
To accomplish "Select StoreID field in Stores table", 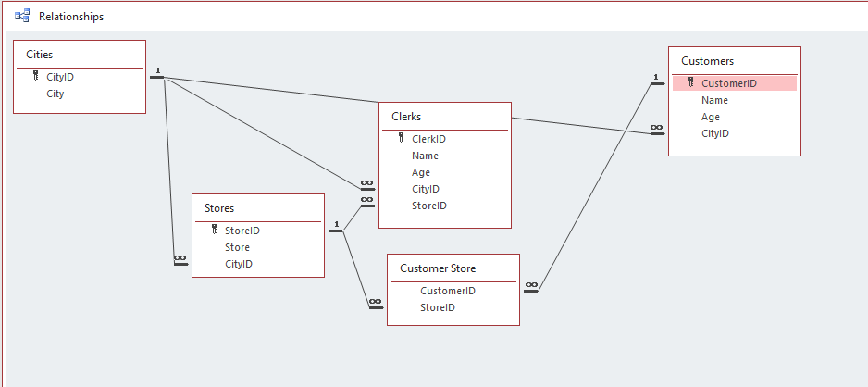I will (x=242, y=231).
